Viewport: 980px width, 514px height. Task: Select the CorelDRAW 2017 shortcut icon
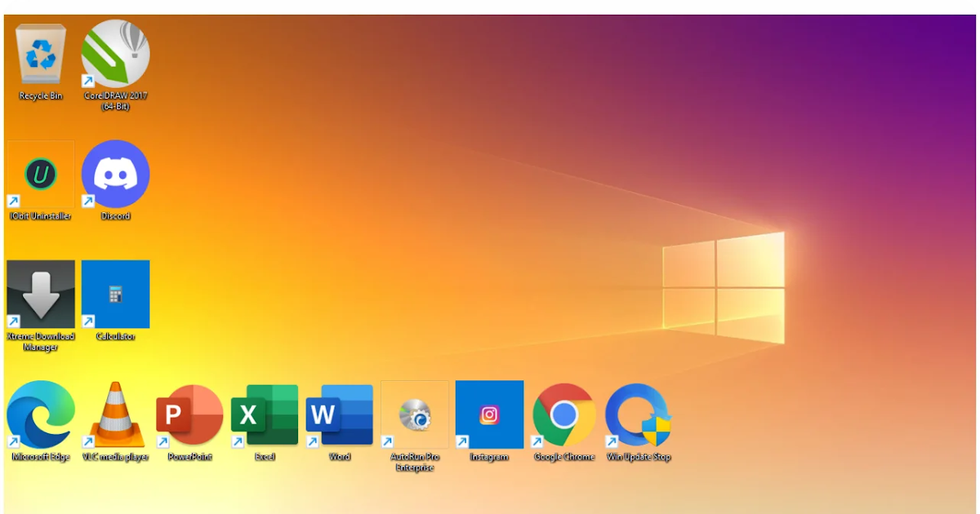[x=115, y=54]
